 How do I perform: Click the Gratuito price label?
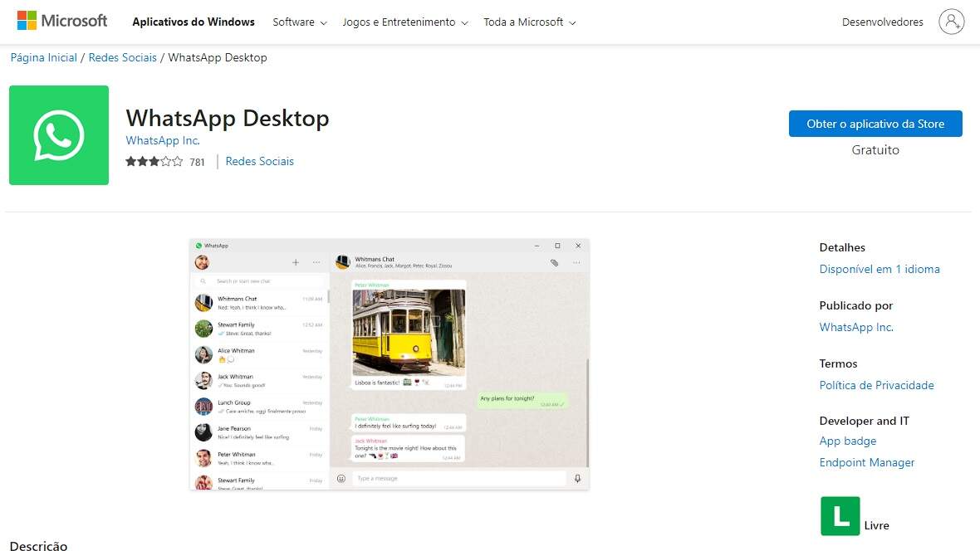tap(875, 150)
